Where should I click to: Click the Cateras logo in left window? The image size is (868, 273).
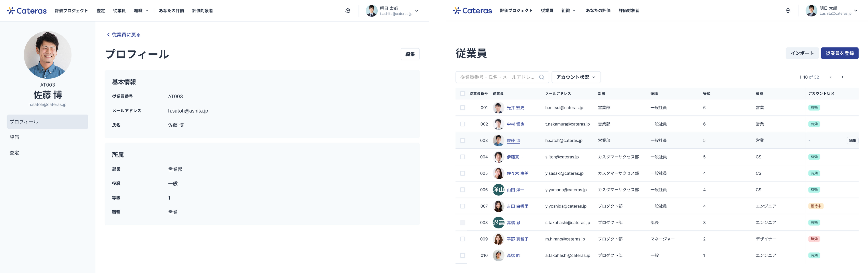27,11
